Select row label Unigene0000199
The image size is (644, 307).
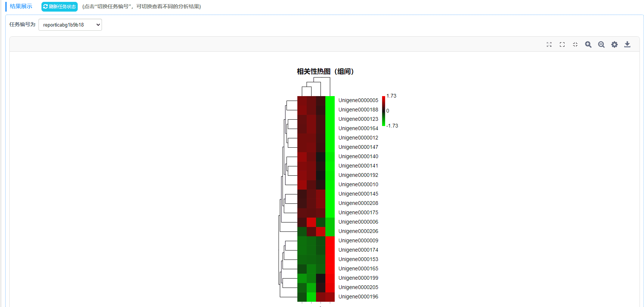(358, 278)
